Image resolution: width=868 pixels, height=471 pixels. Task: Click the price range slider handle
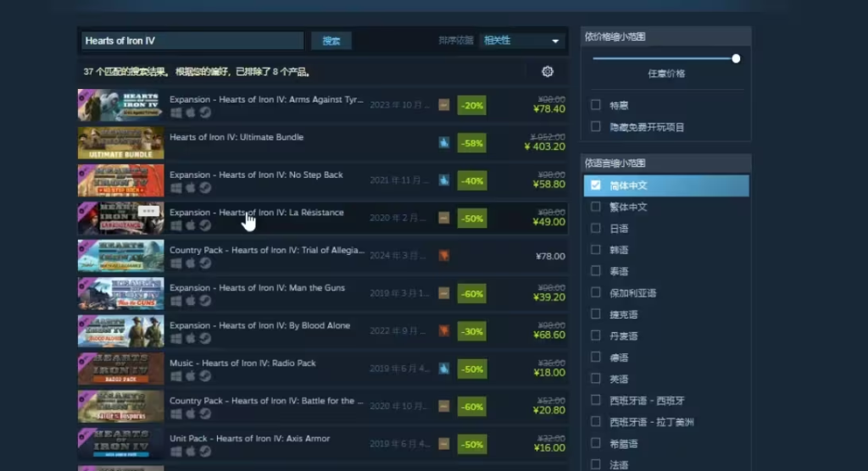point(736,58)
